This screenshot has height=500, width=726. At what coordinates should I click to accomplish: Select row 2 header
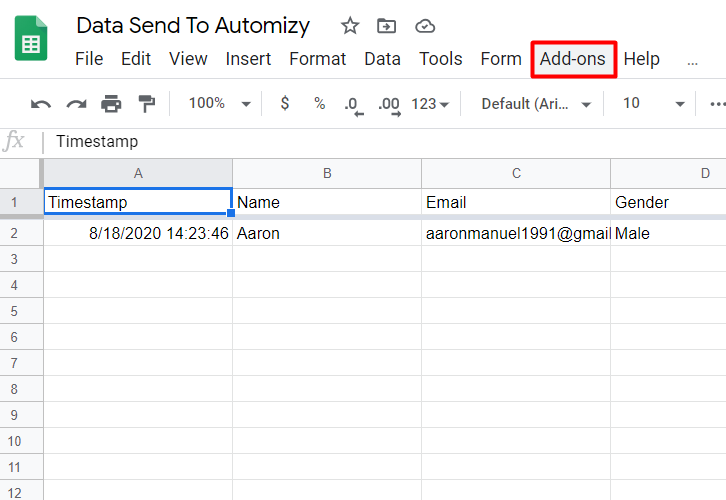21,233
